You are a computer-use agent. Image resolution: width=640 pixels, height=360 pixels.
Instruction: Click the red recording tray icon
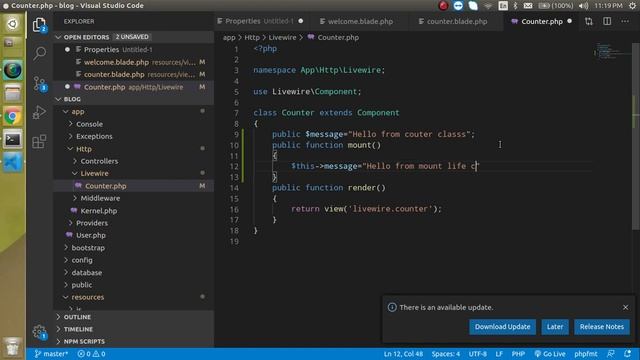(443, 6)
